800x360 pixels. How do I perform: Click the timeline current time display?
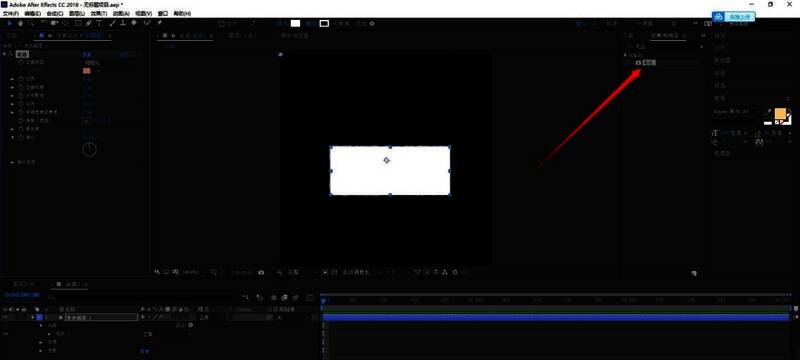[22, 295]
